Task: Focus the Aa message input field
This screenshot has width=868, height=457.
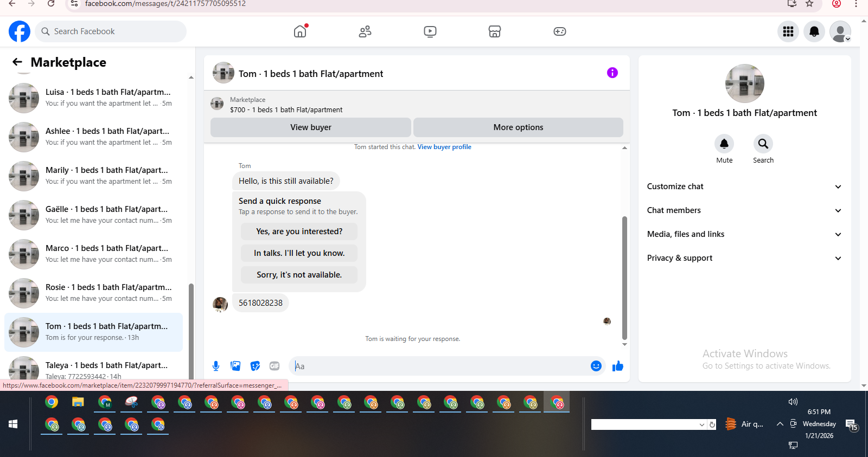Action: tap(439, 366)
